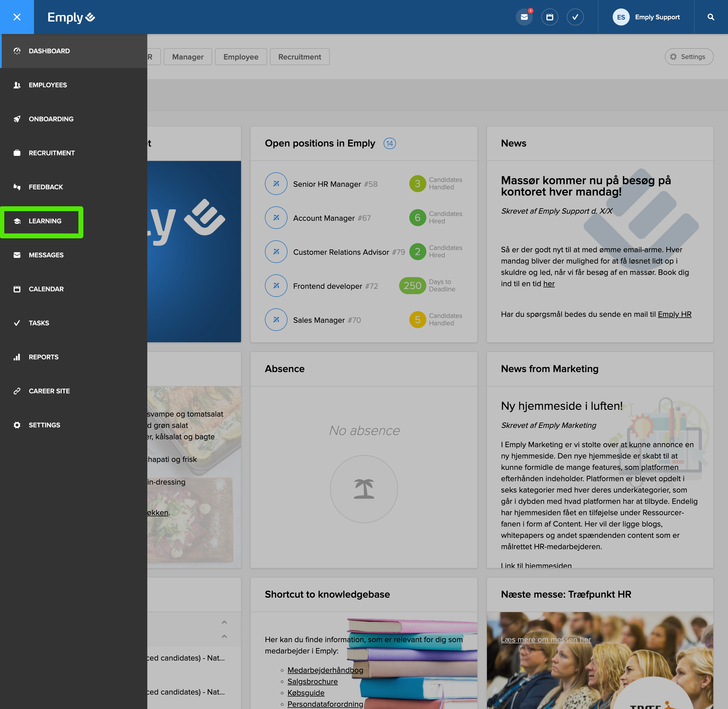The height and width of the screenshot is (709, 728).
Task: Close the side navigation menu
Action: tap(17, 17)
